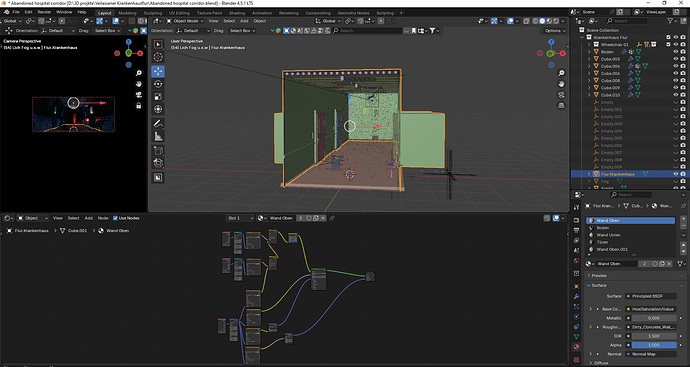Switch to the Shading workspace tab
The width and height of the screenshot is (690, 367).
pyautogui.click(x=237, y=13)
